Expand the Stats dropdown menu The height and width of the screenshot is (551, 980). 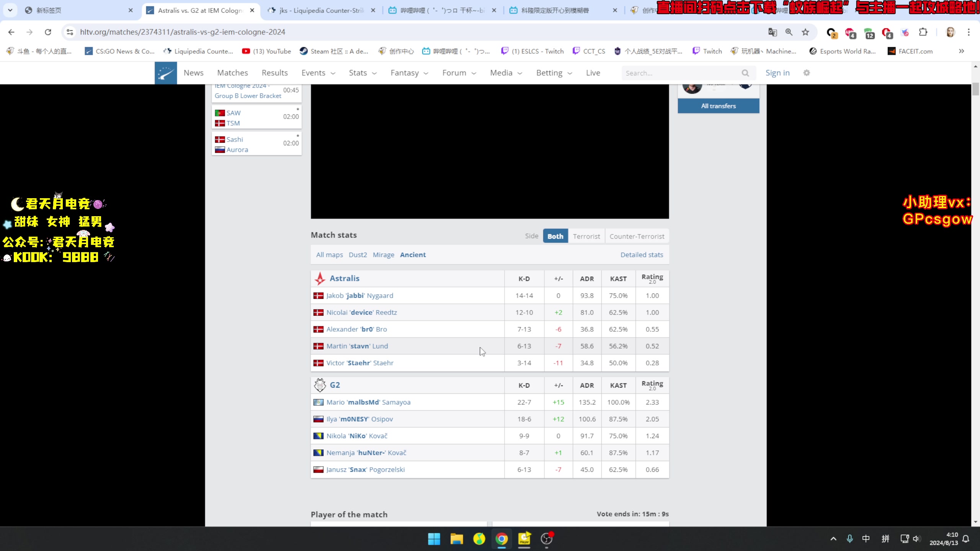coord(363,73)
